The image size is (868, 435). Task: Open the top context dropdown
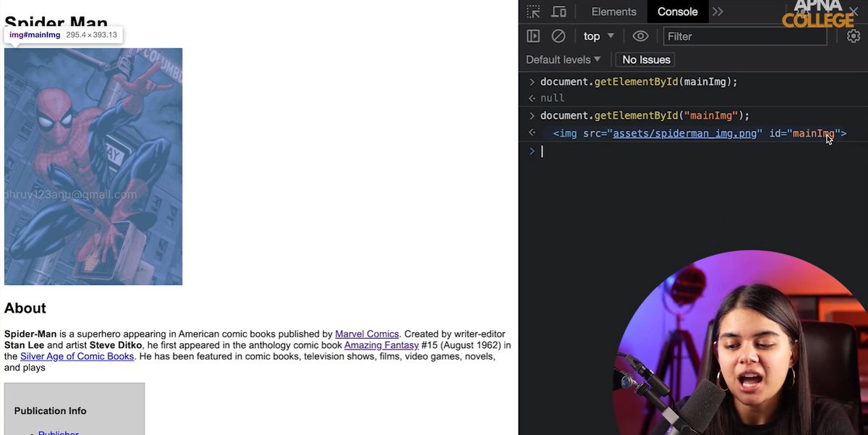click(x=599, y=36)
